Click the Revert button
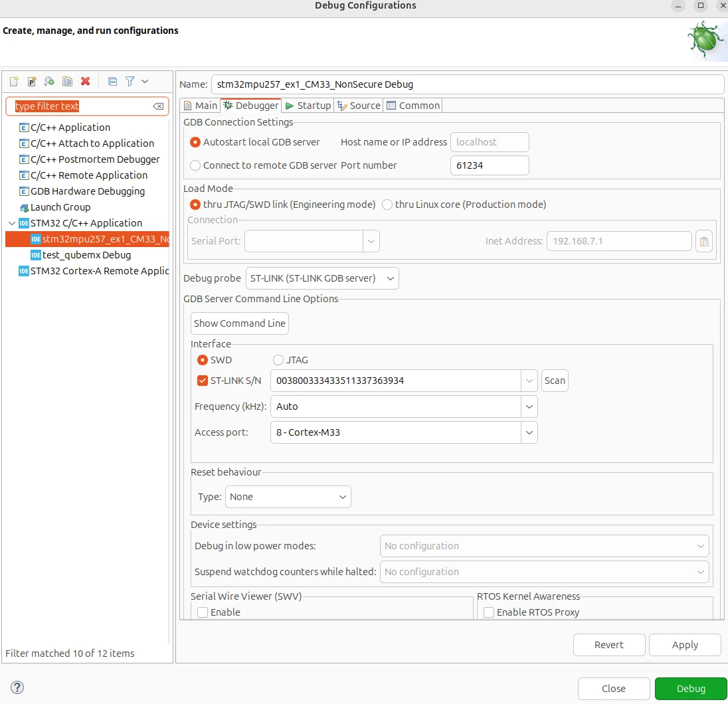The height and width of the screenshot is (704, 728). click(609, 645)
